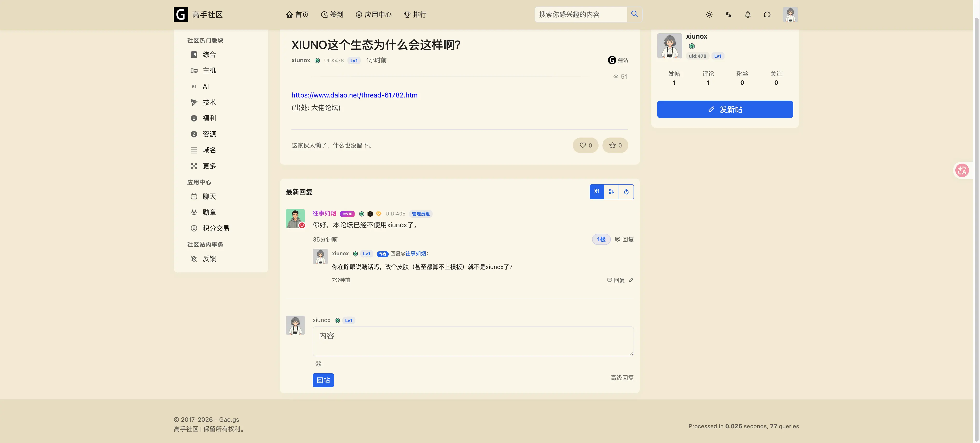The height and width of the screenshot is (443, 980).
Task: View 发帖 count in profile card
Action: (x=674, y=78)
